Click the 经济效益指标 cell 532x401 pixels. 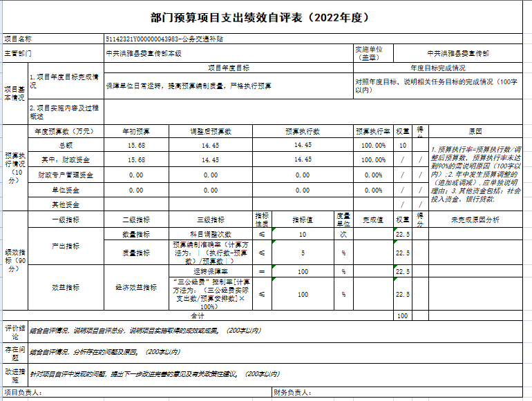136,287
